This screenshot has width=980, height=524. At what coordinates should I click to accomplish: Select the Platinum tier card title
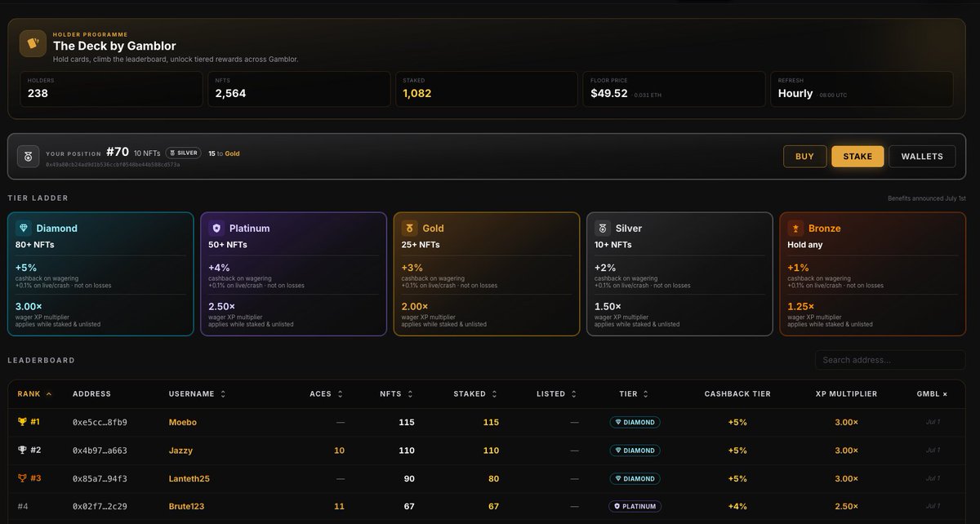click(250, 229)
